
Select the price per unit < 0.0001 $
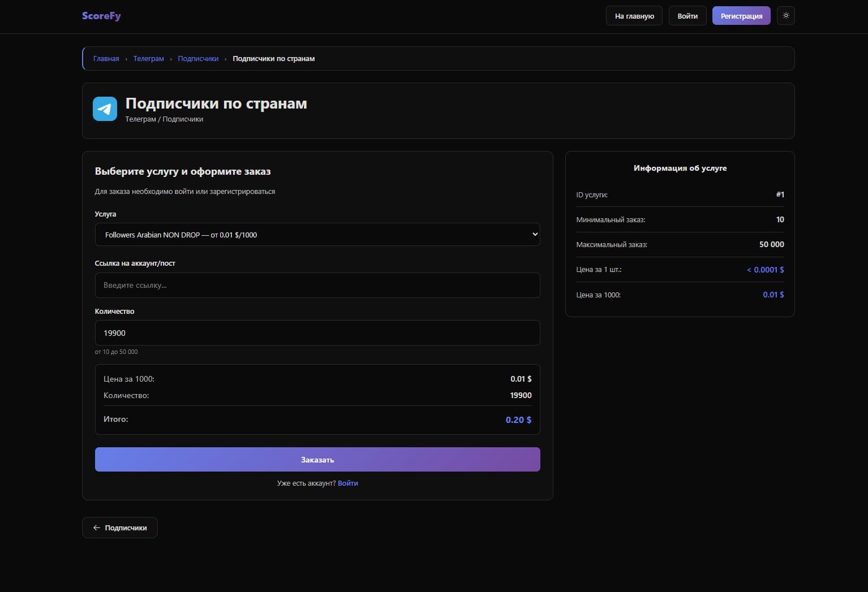coord(766,270)
